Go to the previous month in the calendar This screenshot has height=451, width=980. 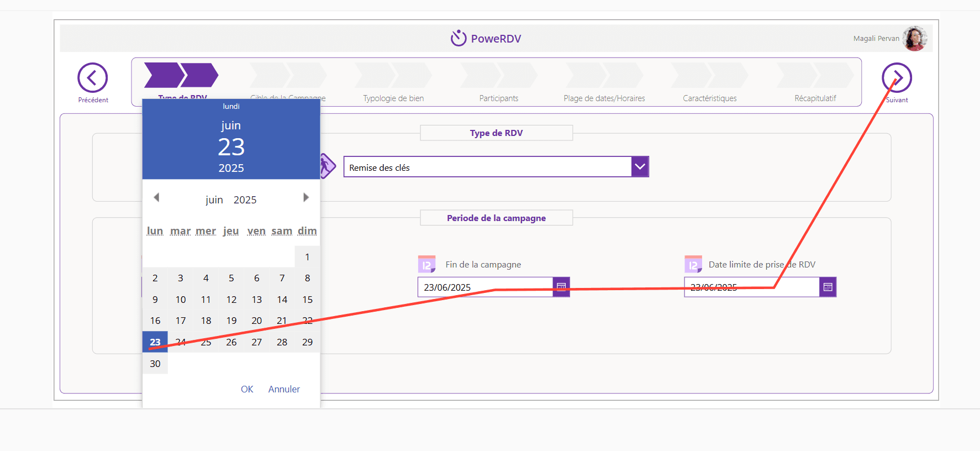point(156,197)
